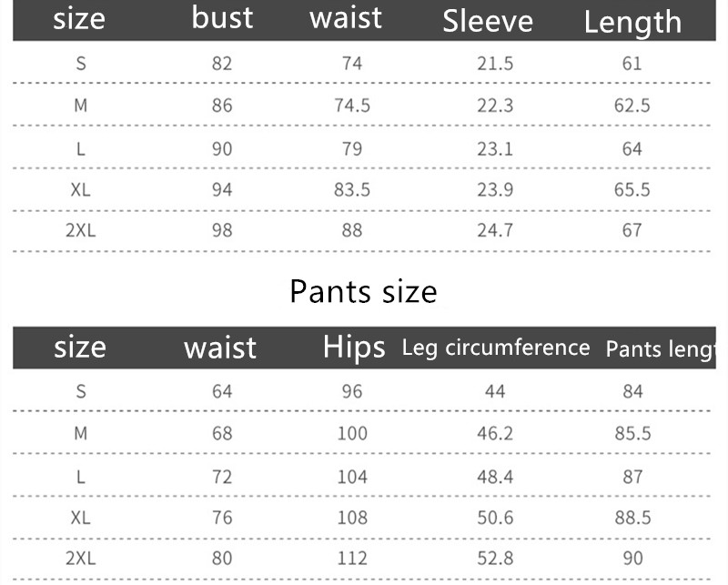The image size is (728, 585).
Task: Click the 'Sleeve' column header
Action: click(488, 21)
